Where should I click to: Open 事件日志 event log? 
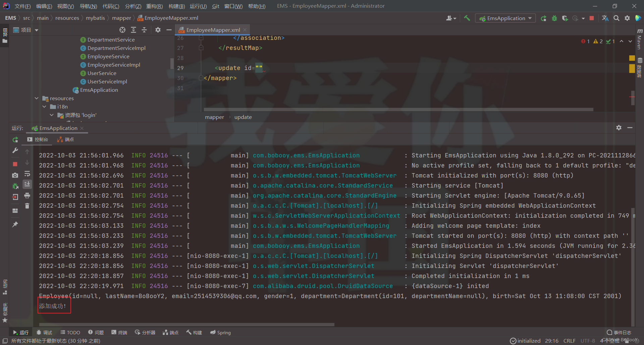pos(619,332)
